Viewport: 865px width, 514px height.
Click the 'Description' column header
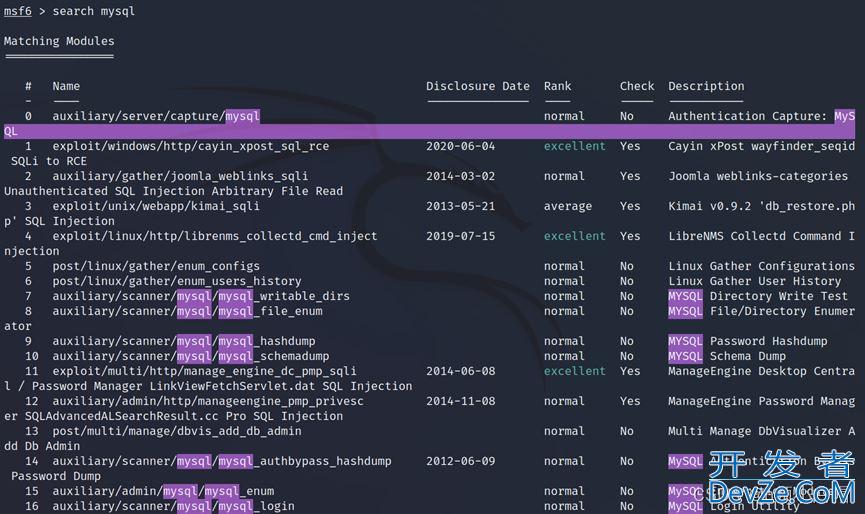706,86
